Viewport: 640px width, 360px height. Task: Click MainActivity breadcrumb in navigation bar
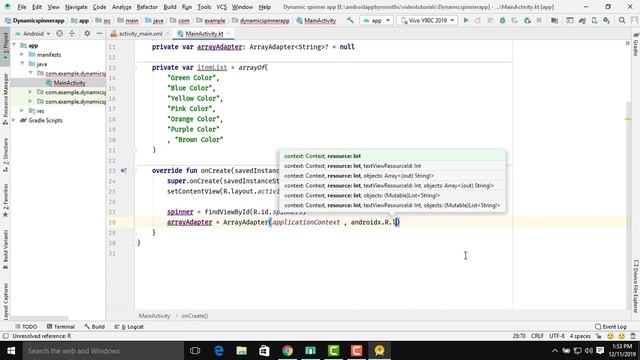click(316, 20)
